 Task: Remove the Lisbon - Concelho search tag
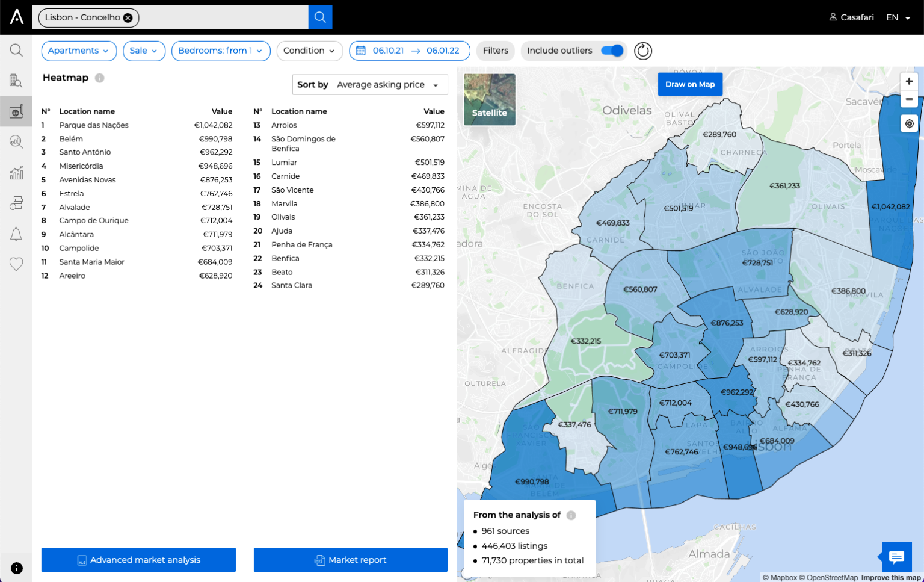pyautogui.click(x=128, y=18)
